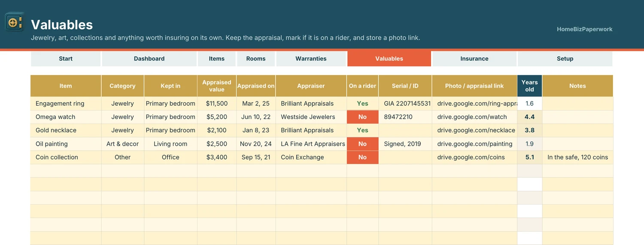Click the $3,400 appraised value cell
644x245 pixels.
(216, 157)
